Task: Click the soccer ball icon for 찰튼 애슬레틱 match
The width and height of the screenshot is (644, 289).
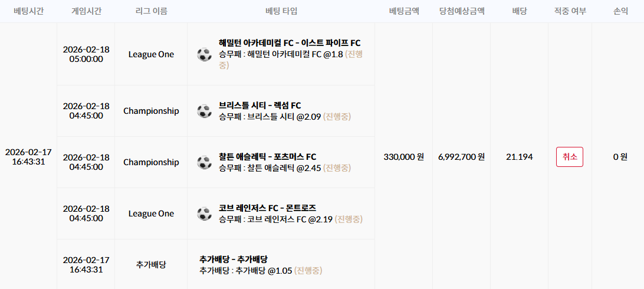Action: 204,162
